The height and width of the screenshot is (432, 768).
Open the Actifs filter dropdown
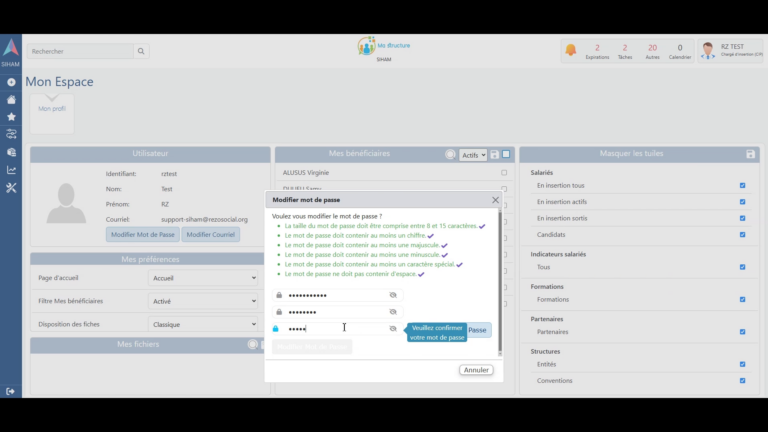click(472, 155)
